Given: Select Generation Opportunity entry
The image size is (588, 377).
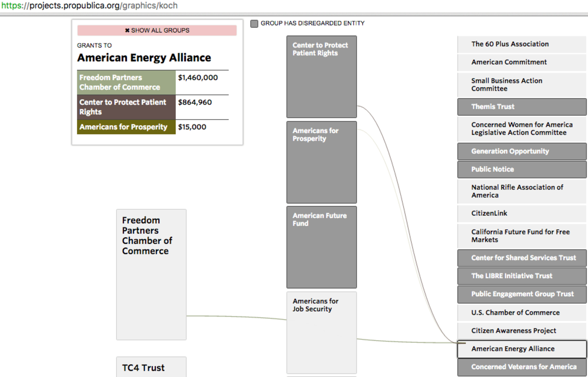Looking at the screenshot, I should [521, 151].
